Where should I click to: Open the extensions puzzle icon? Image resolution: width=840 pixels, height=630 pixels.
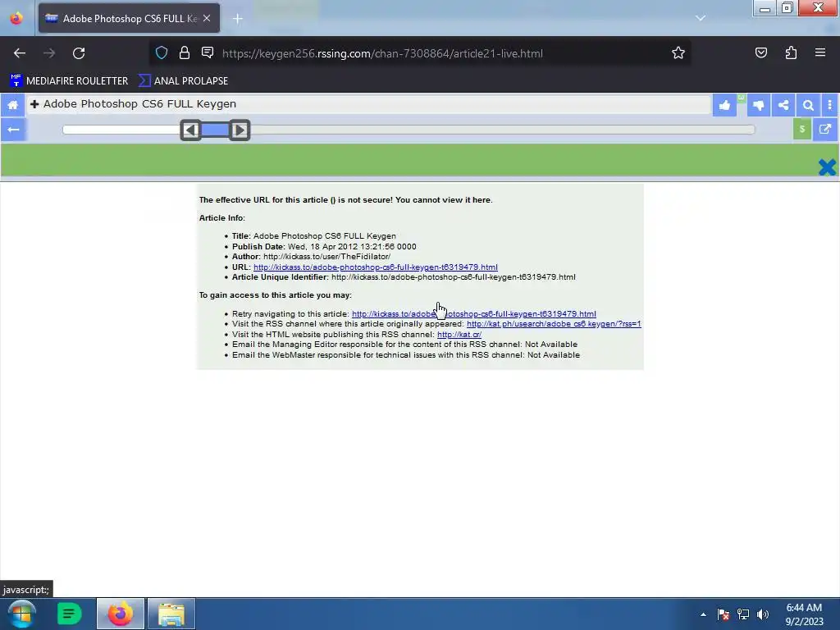point(791,52)
